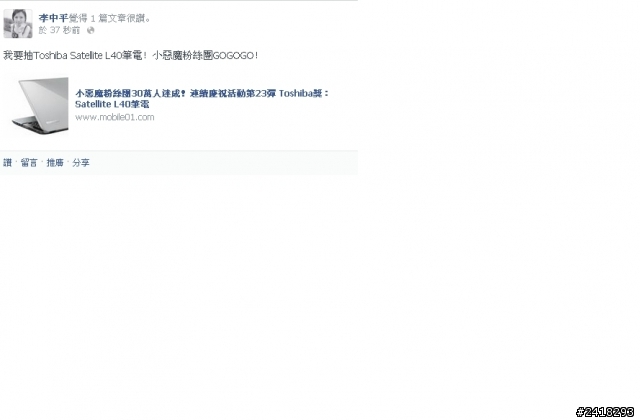640x420 pixels.
Task: Like the post with 讚
Action: point(7,163)
